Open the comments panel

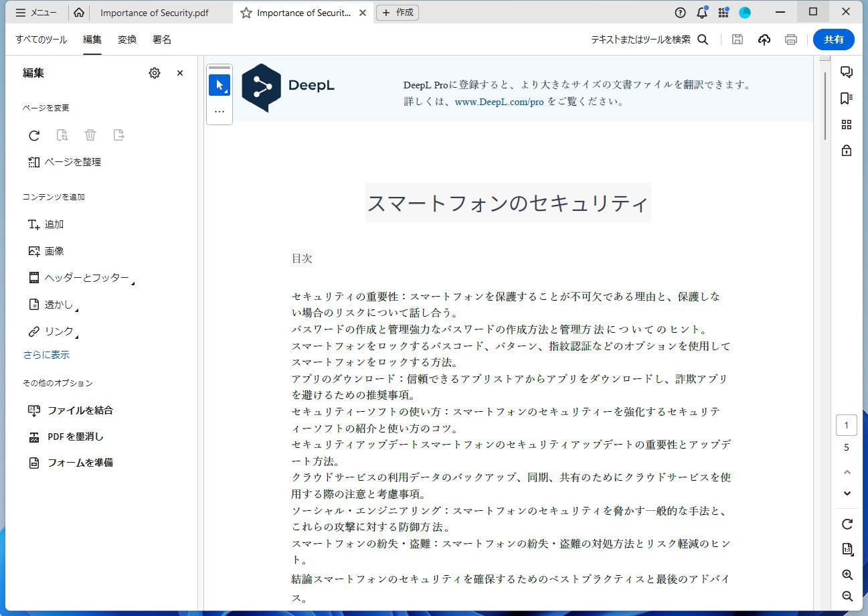pyautogui.click(x=846, y=72)
